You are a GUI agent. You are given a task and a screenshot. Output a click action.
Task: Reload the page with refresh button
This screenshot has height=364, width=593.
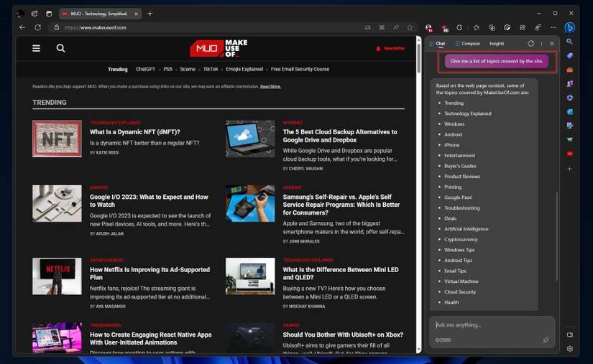point(38,27)
